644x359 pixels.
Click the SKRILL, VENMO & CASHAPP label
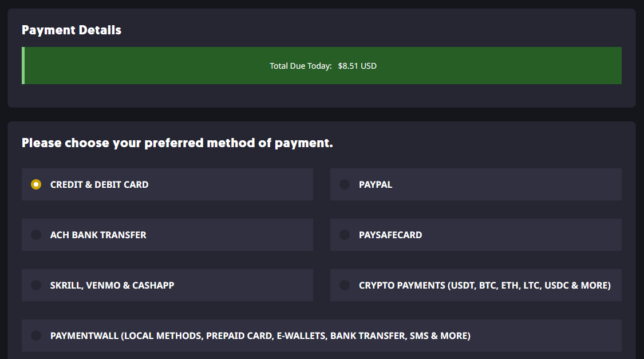pos(112,285)
